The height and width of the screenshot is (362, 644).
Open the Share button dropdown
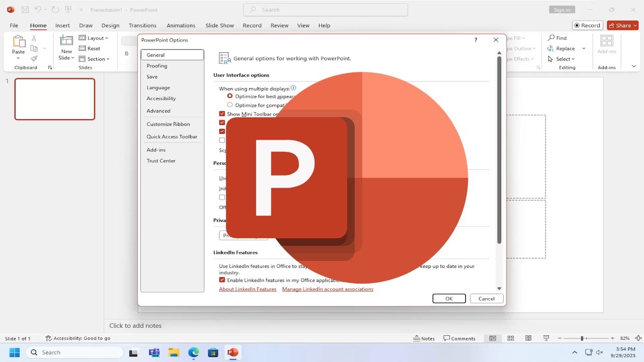[x=636, y=26]
